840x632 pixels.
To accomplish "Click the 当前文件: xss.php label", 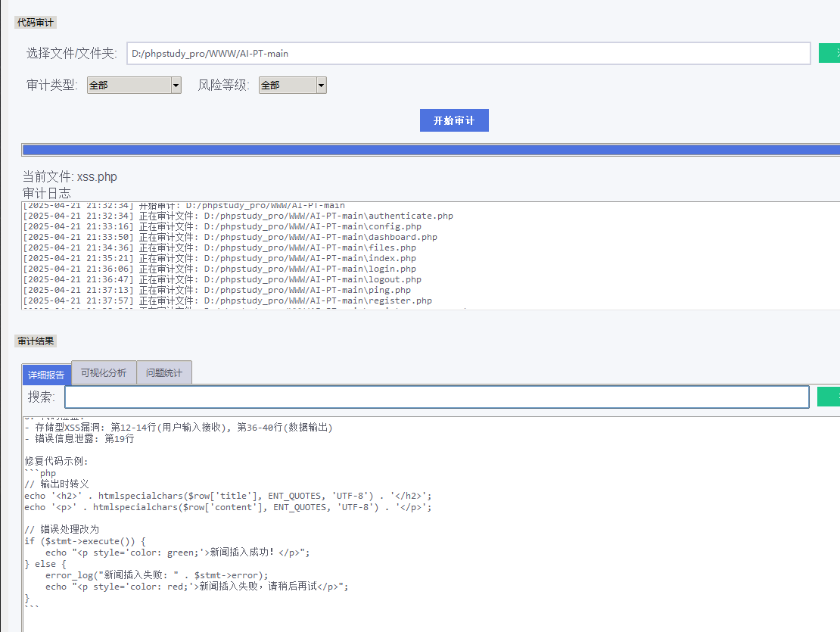I will click(70, 177).
